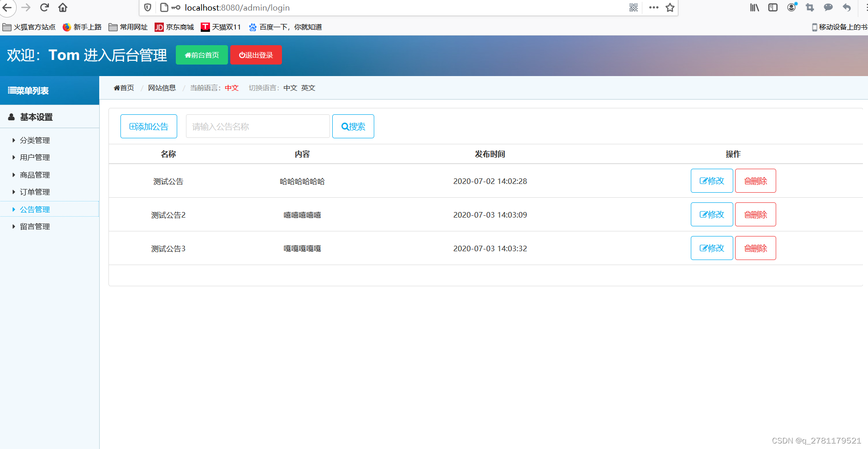The image size is (868, 449).
Task: Click the 网站信息 breadcrumb
Action: [x=162, y=88]
